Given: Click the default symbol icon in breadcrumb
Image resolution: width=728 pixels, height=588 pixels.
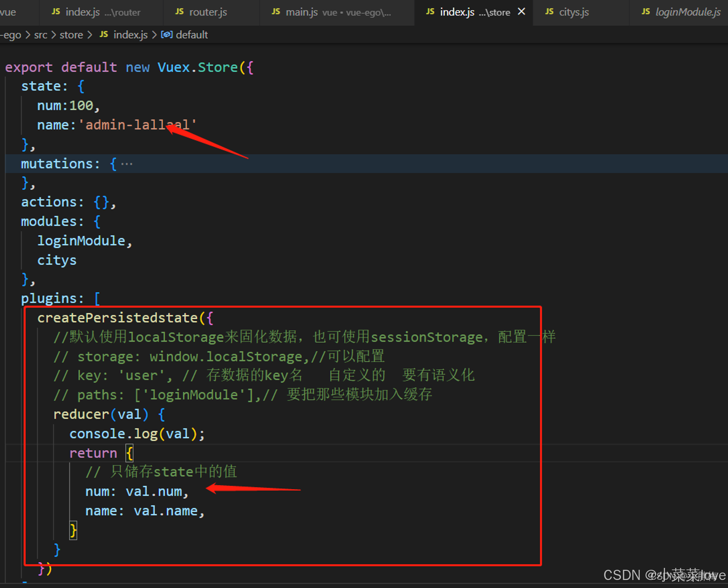Looking at the screenshot, I should tap(167, 35).
